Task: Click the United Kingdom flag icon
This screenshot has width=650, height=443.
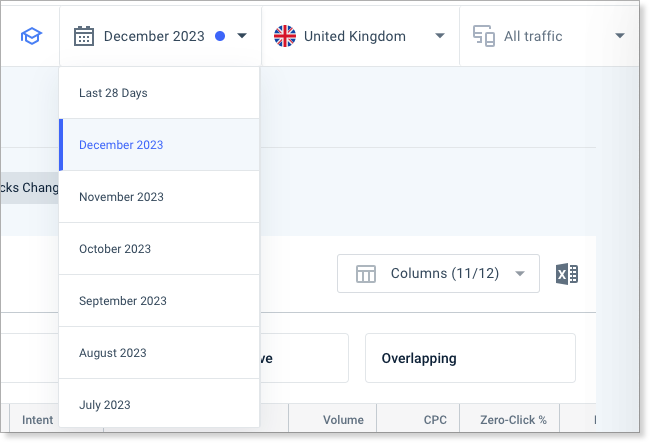Action: 285,36
